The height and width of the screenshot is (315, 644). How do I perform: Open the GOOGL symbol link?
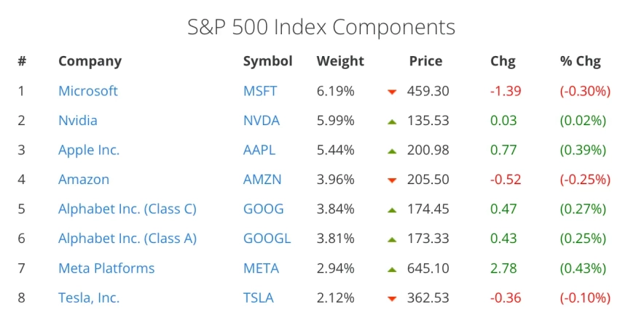tap(266, 238)
